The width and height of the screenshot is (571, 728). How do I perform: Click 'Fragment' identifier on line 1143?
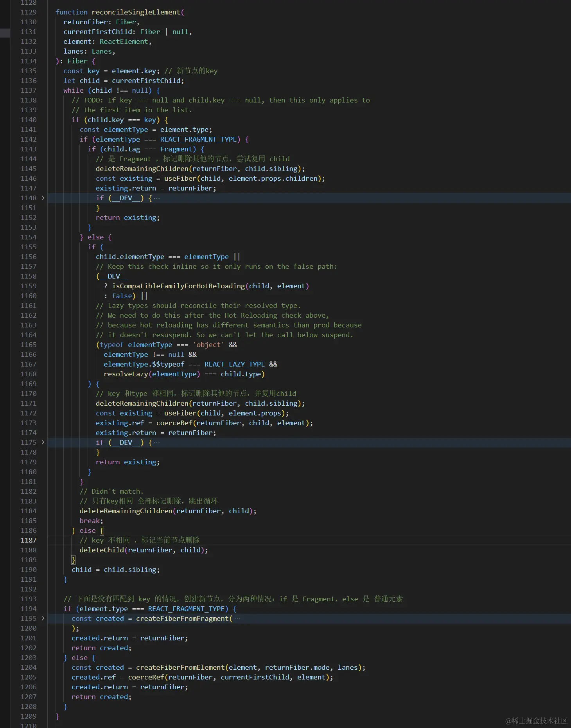point(176,149)
